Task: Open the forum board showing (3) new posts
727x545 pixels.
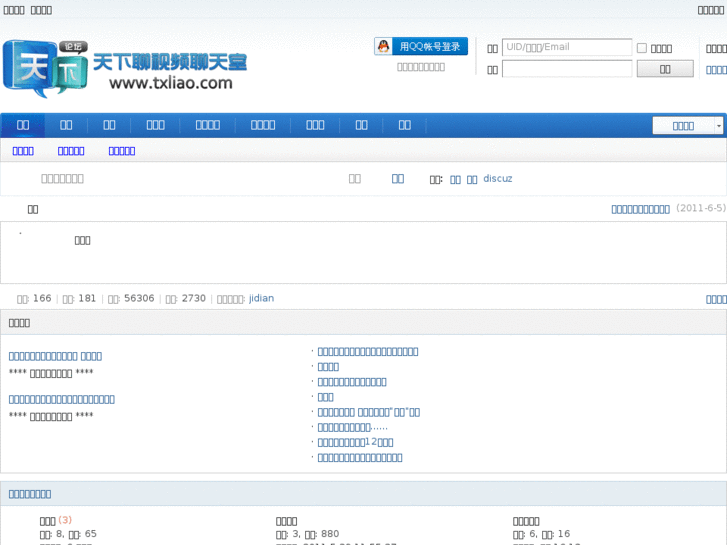Action: 48,520
